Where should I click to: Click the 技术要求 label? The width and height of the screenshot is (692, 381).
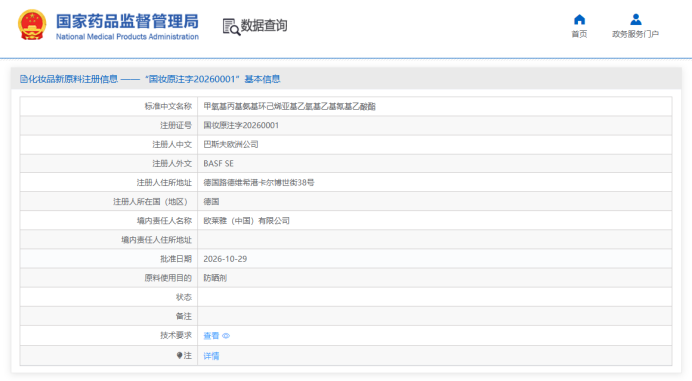coord(176,336)
